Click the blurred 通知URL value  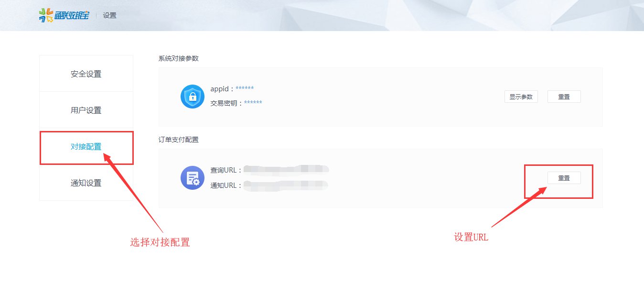[286, 185]
